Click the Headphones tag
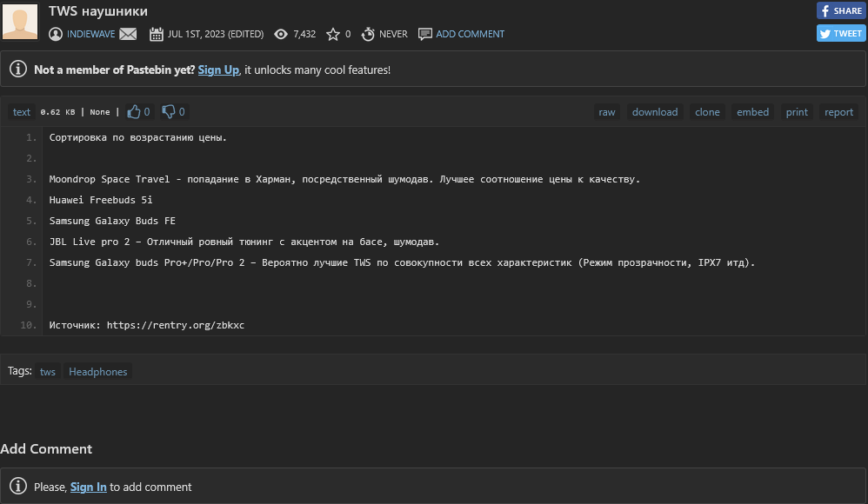Image resolution: width=868 pixels, height=504 pixels. coord(98,371)
